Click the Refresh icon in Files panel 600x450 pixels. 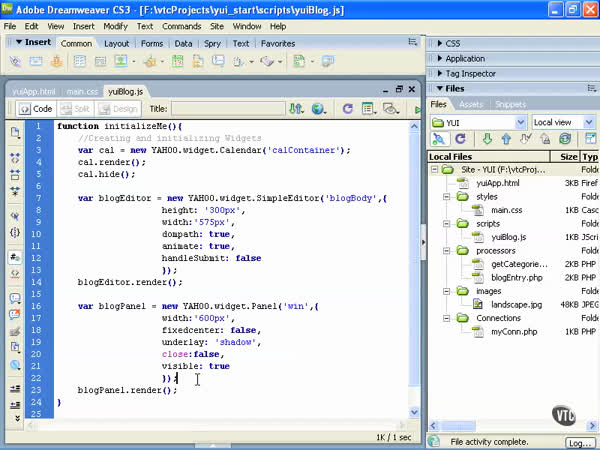pos(460,139)
